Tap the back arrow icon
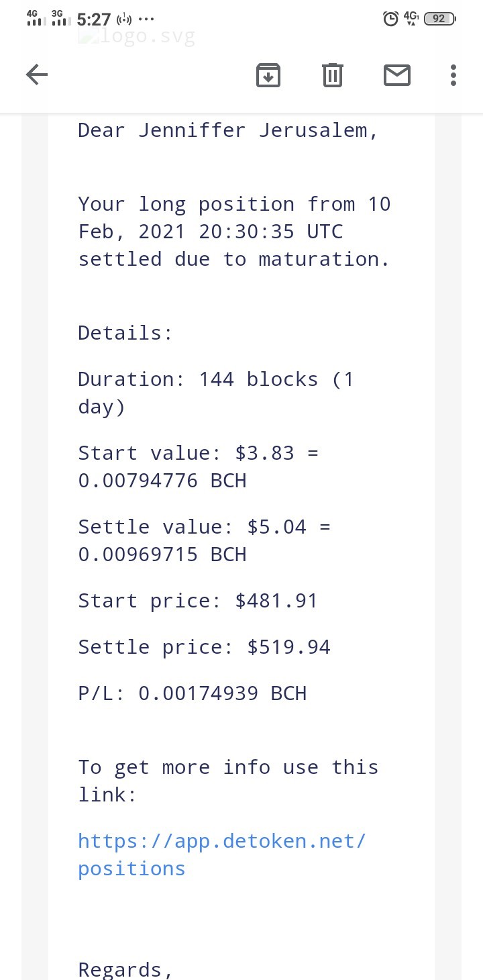 37,75
